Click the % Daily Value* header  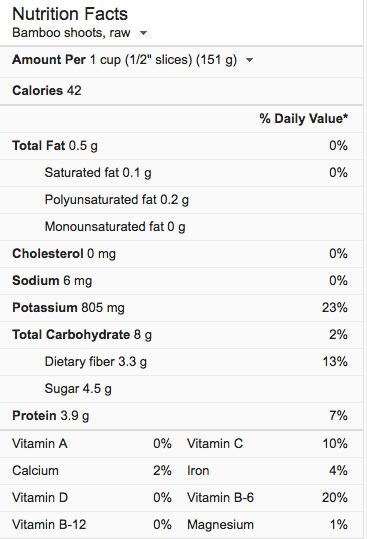tap(304, 119)
